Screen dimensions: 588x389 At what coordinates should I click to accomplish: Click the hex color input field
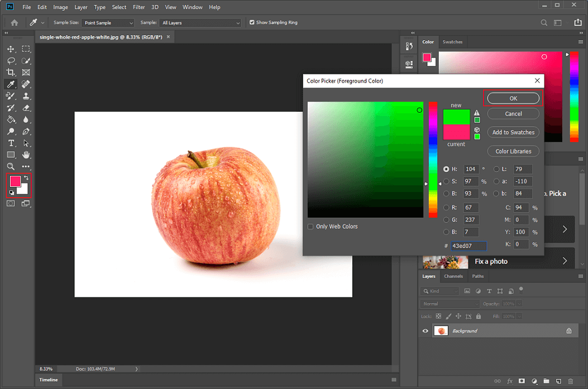click(x=468, y=246)
